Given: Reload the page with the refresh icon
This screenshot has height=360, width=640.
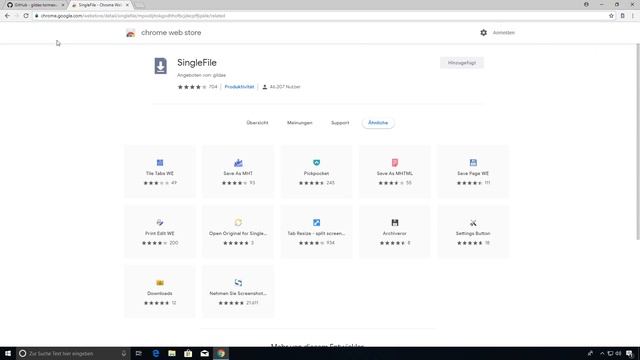Looking at the screenshot, I should (x=26, y=16).
